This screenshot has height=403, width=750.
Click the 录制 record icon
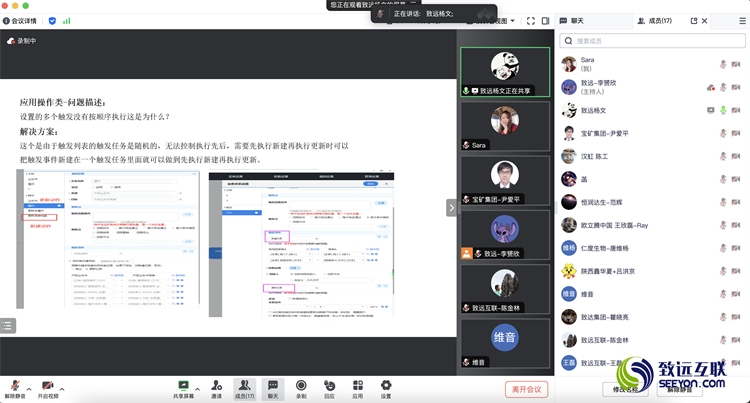pos(301,385)
